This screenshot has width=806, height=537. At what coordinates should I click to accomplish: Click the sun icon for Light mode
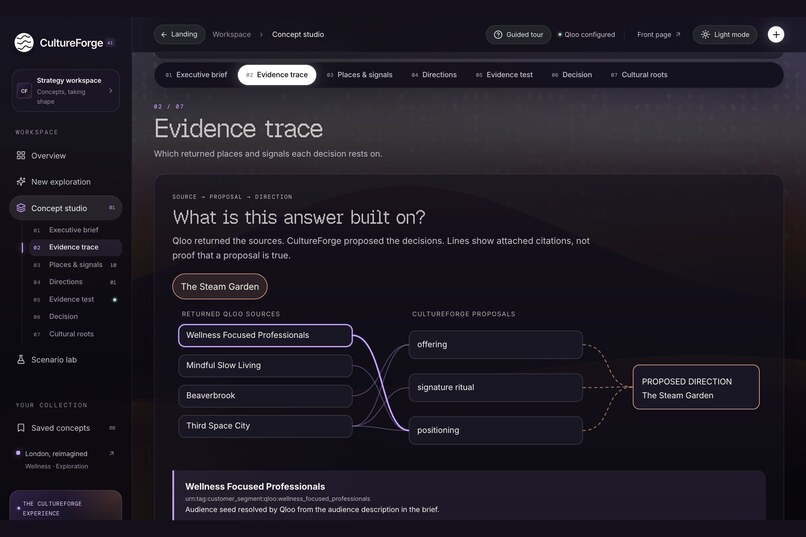pos(705,34)
